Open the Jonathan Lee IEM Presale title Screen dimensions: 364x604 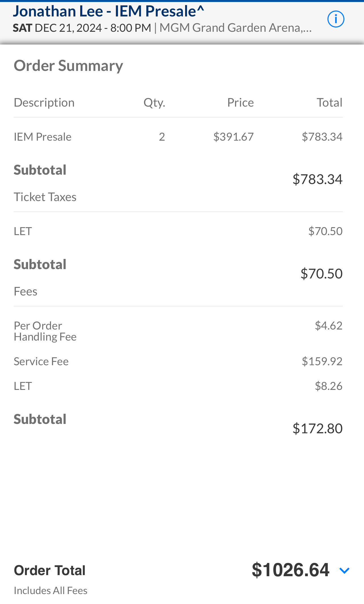[x=108, y=11]
